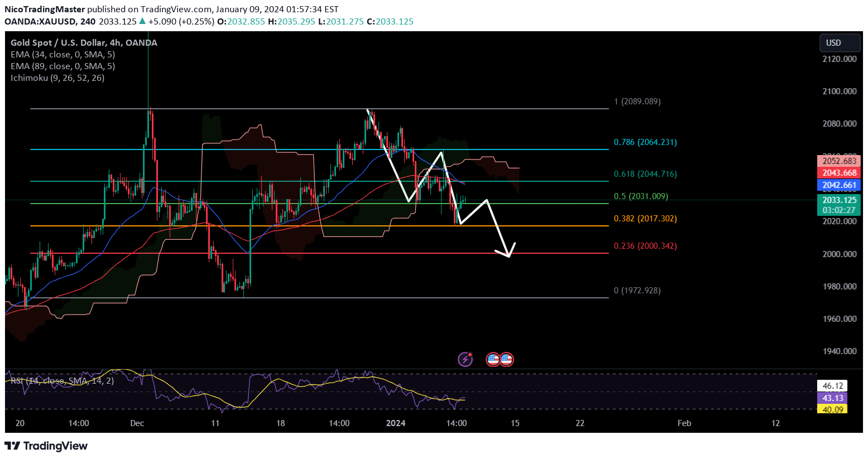Click the 0.5 (2031.009) Fibonacci label

[x=641, y=196]
